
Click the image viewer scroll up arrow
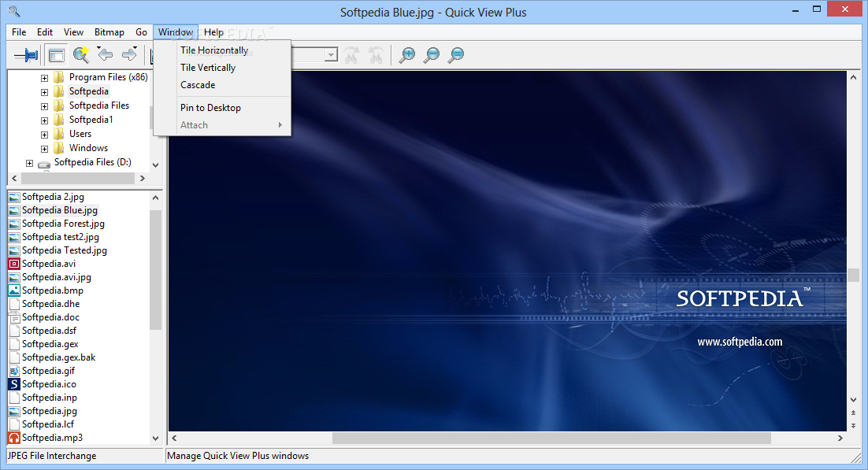(853, 78)
